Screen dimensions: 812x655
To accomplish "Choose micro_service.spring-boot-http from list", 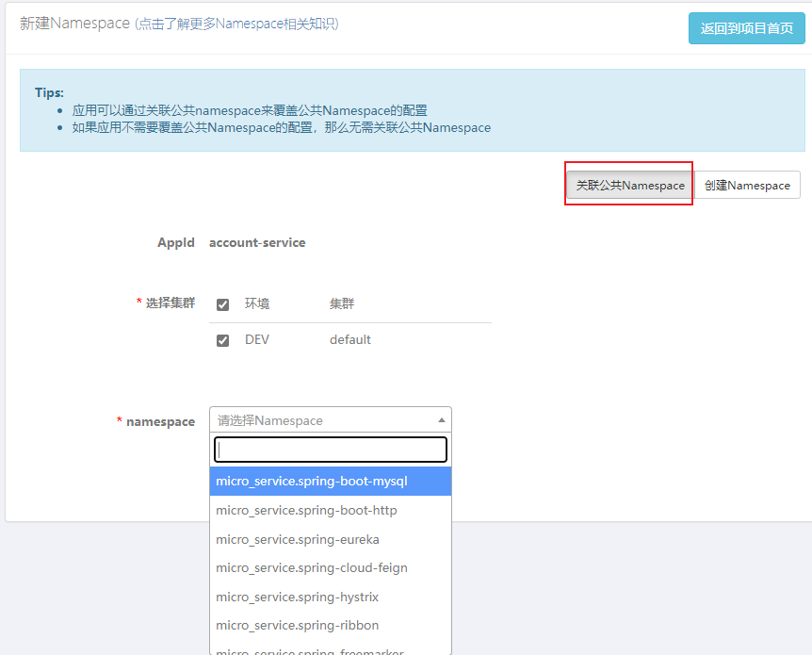I will [x=331, y=511].
